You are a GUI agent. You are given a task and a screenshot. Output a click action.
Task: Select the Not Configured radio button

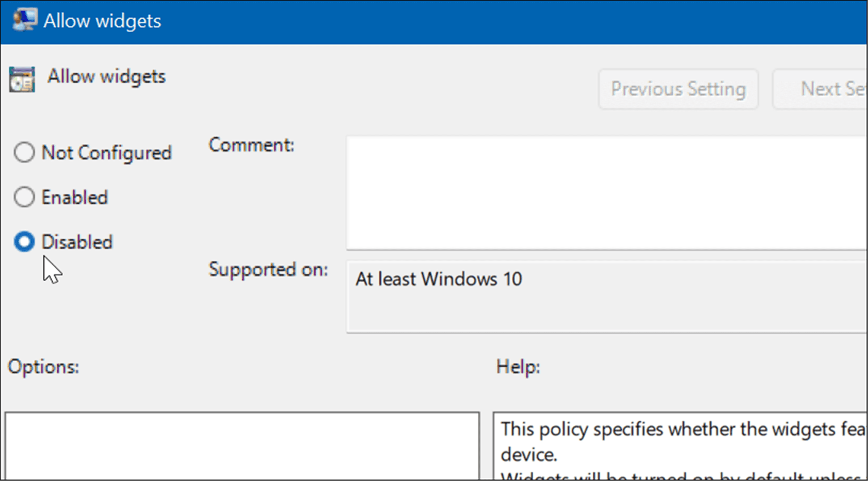[x=25, y=152]
